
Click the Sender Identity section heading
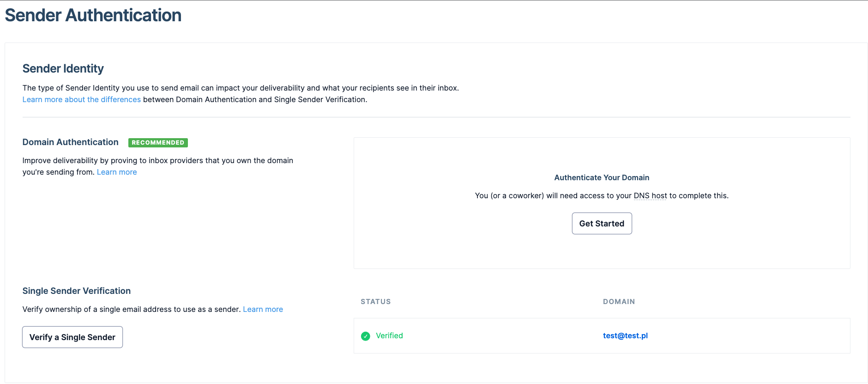click(x=63, y=68)
